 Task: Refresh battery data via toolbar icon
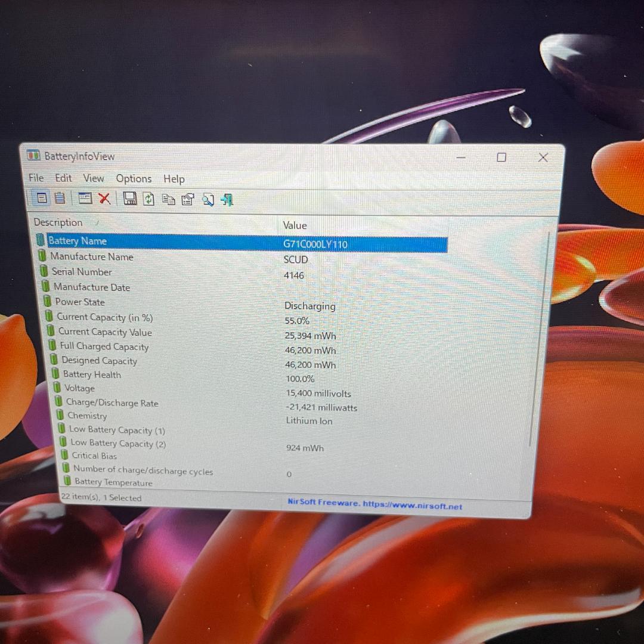148,199
